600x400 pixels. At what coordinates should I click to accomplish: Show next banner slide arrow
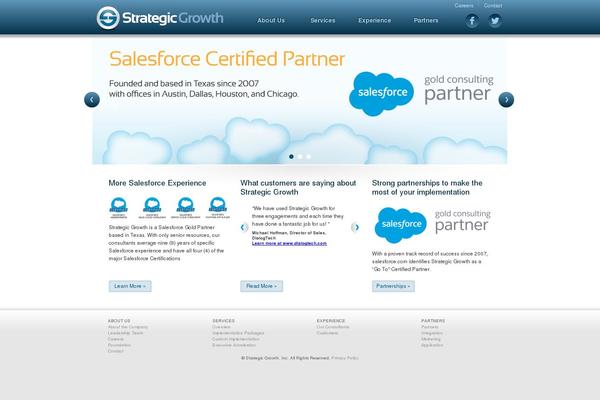506,100
